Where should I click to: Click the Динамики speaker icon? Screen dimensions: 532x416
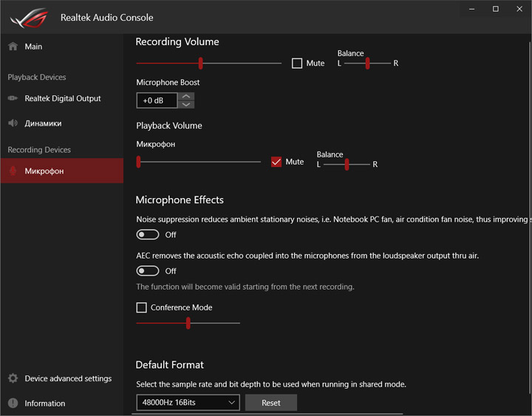click(13, 123)
